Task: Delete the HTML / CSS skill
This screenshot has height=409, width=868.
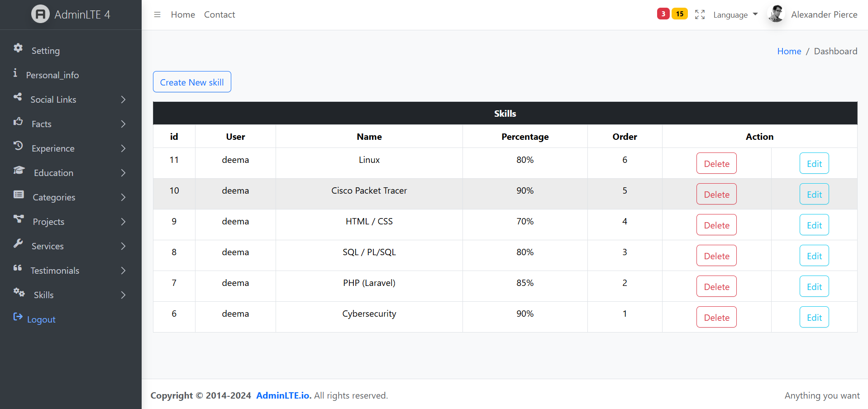Action: 716,225
